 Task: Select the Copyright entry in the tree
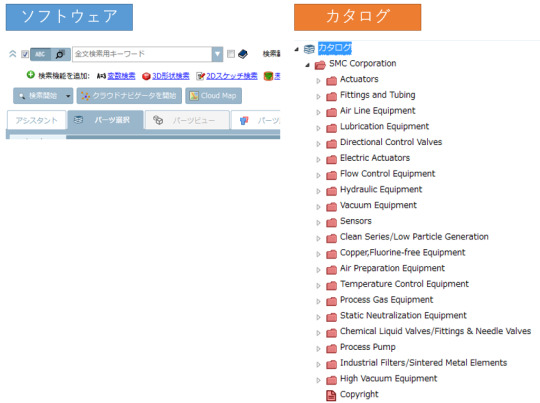359,394
